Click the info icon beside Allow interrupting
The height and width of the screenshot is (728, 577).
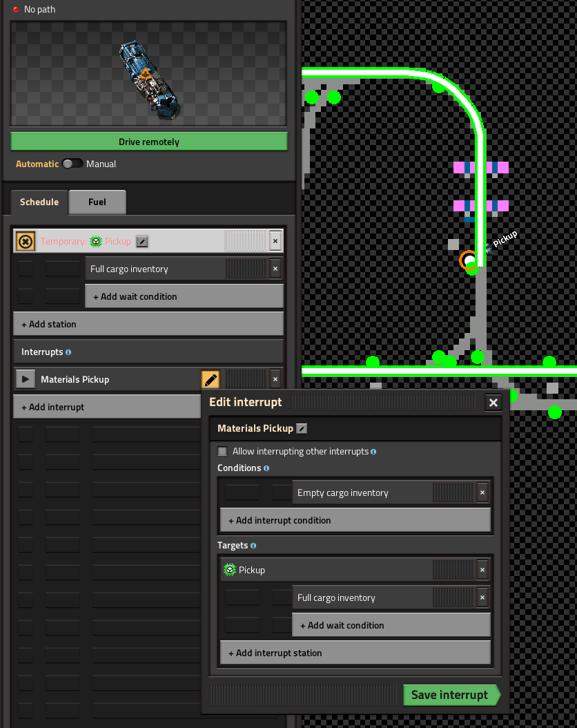(373, 452)
